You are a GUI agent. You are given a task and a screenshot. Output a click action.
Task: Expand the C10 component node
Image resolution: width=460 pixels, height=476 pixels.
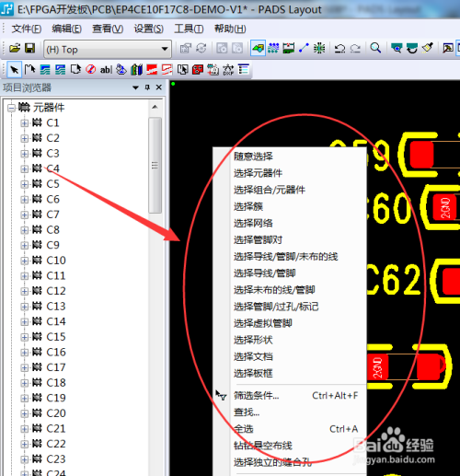[x=24, y=261]
